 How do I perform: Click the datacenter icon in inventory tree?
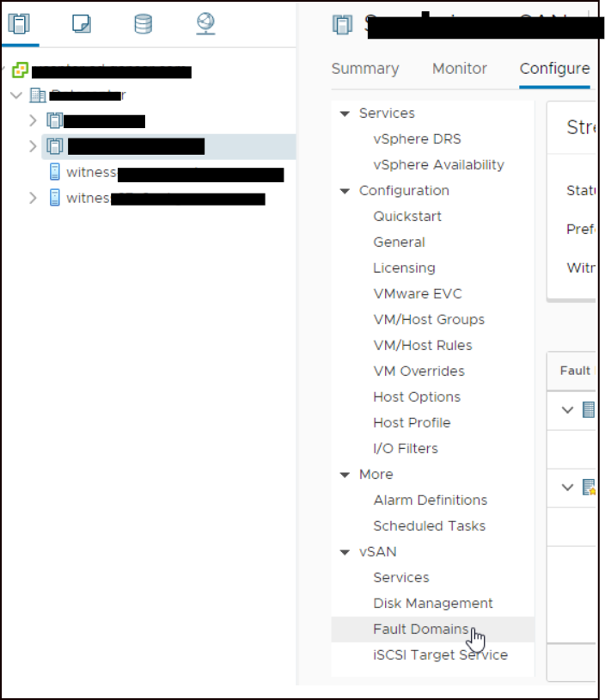click(38, 95)
